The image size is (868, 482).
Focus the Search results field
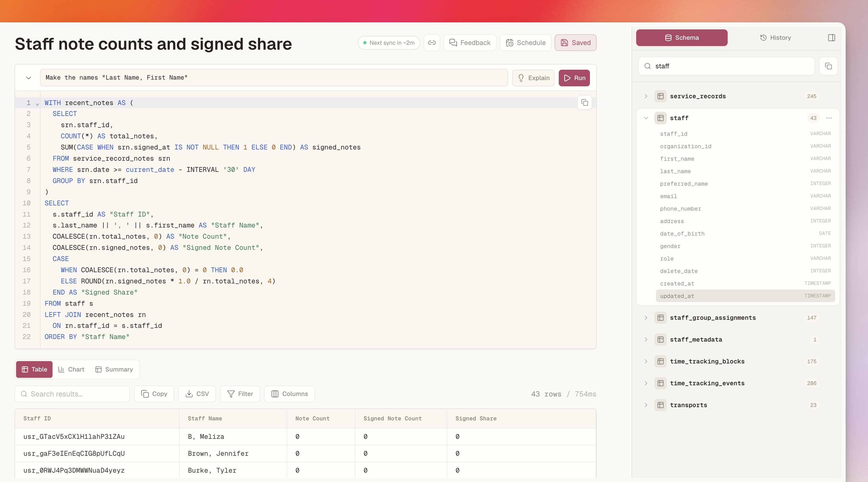72,394
